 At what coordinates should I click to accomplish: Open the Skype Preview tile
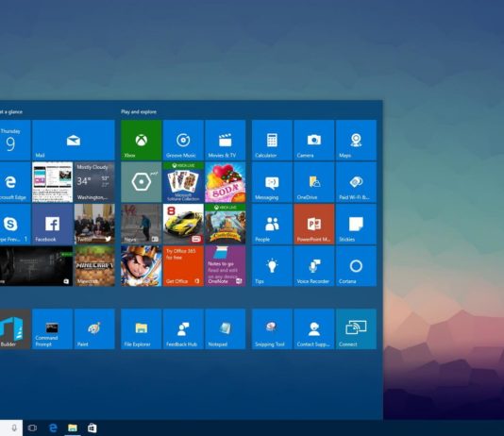[x=15, y=225]
